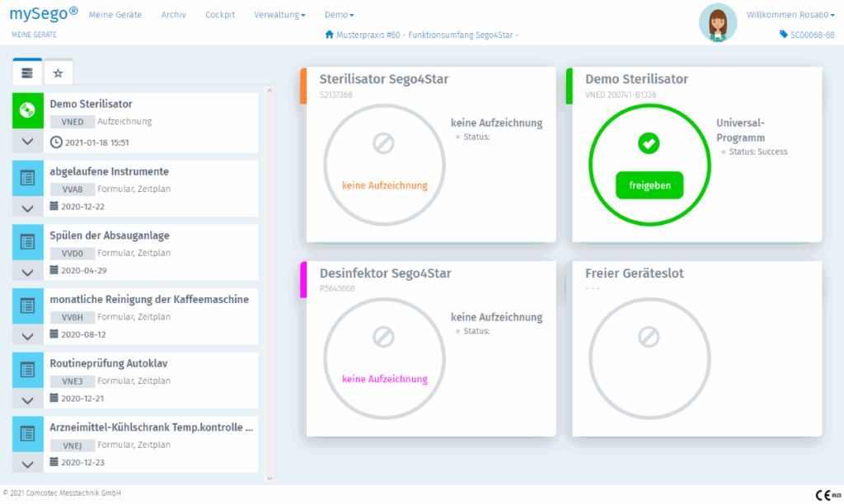Image resolution: width=844 pixels, height=504 pixels.
Task: Open the list view tab icon
Action: 27,72
